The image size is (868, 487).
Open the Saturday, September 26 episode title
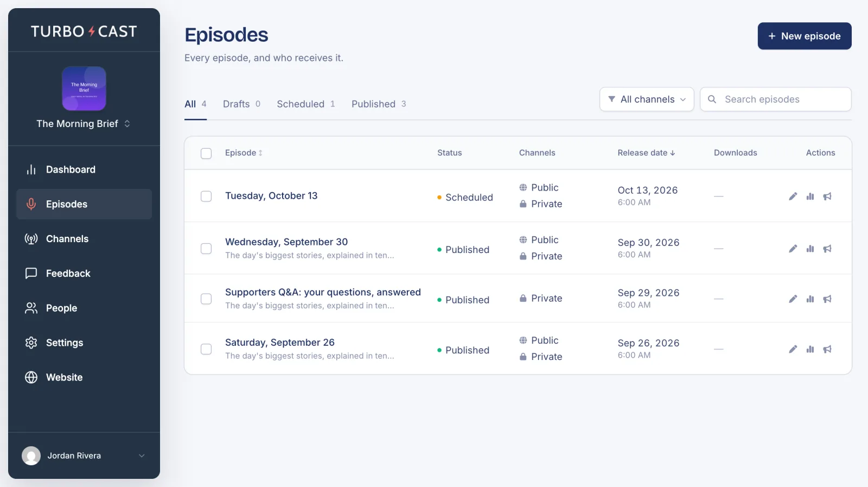(280, 343)
